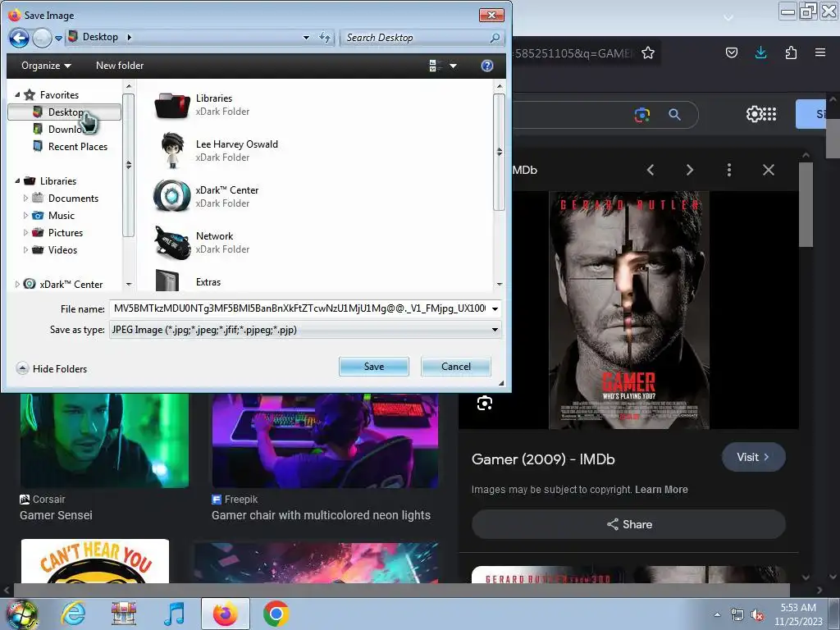Open the Organize menu
The width and height of the screenshot is (840, 630).
[46, 66]
